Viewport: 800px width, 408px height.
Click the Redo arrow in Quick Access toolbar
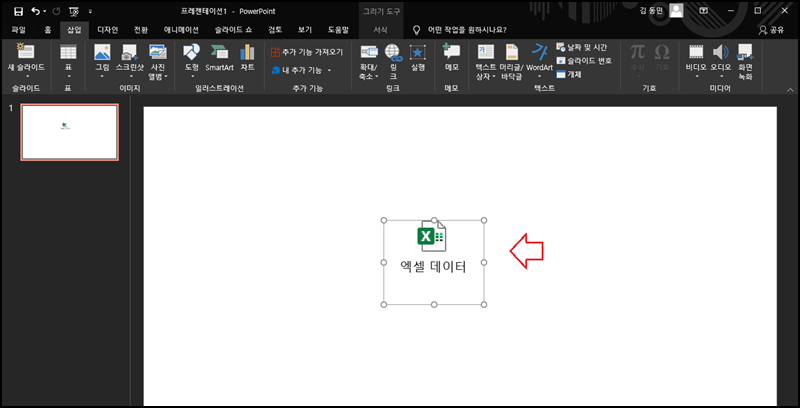56,11
